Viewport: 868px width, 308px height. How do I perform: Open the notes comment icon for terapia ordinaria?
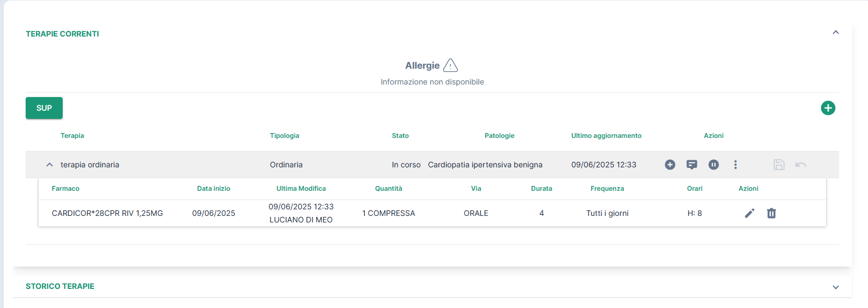tap(692, 165)
